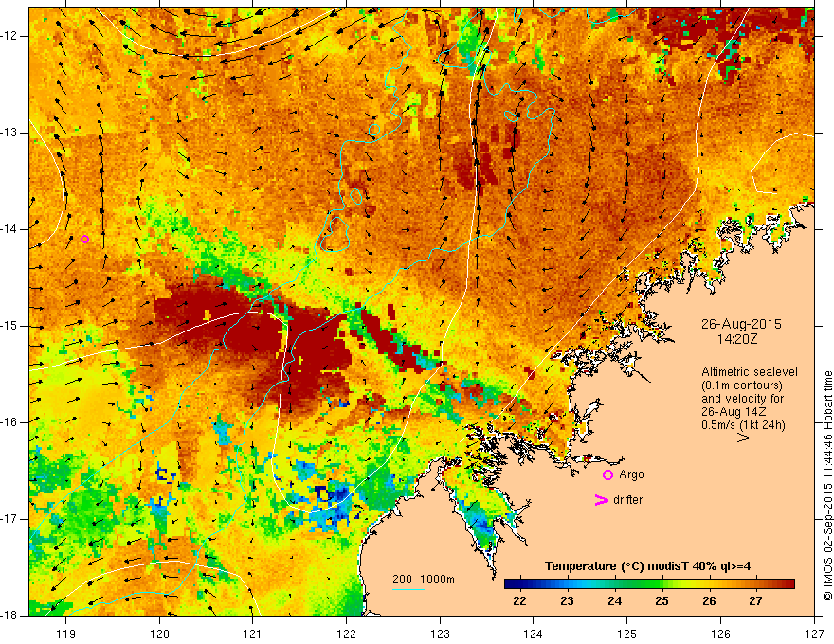Click the IMOS copyright timestamp text
834x644 pixels.
point(827,486)
